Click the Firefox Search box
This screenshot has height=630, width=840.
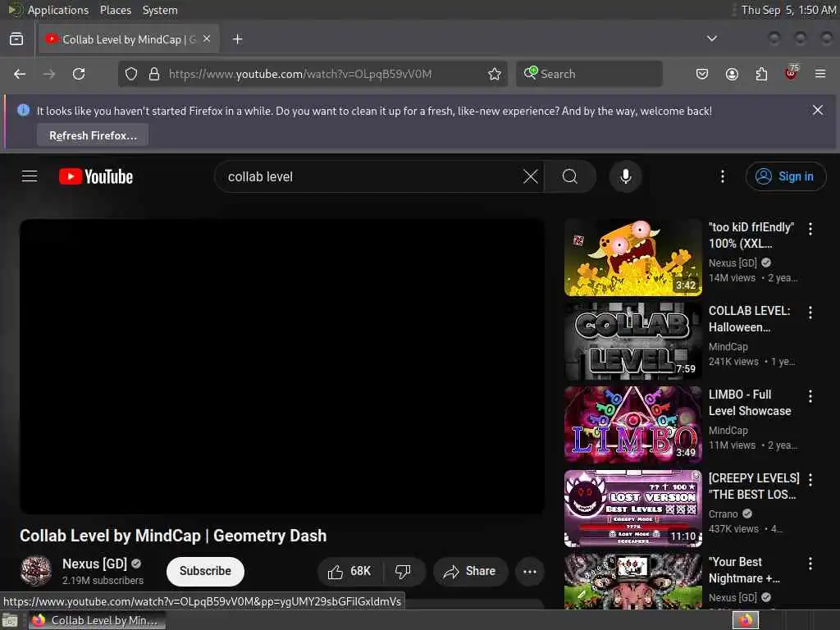click(x=589, y=74)
